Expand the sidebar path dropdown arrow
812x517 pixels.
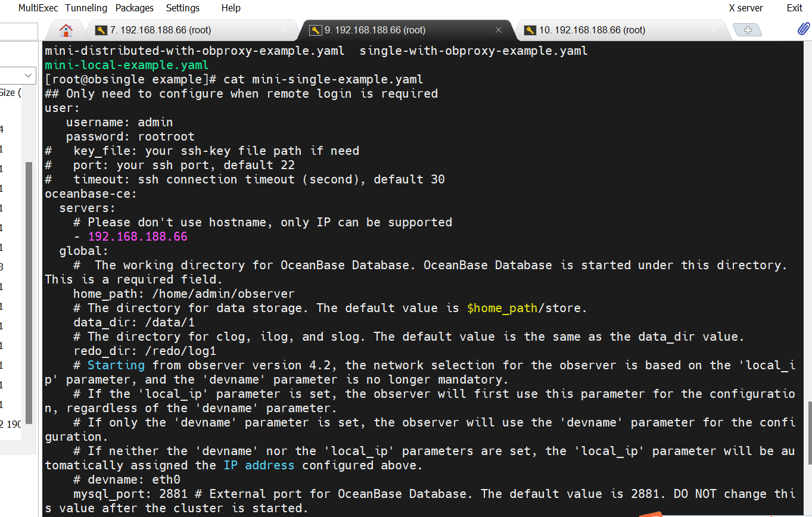(29, 76)
